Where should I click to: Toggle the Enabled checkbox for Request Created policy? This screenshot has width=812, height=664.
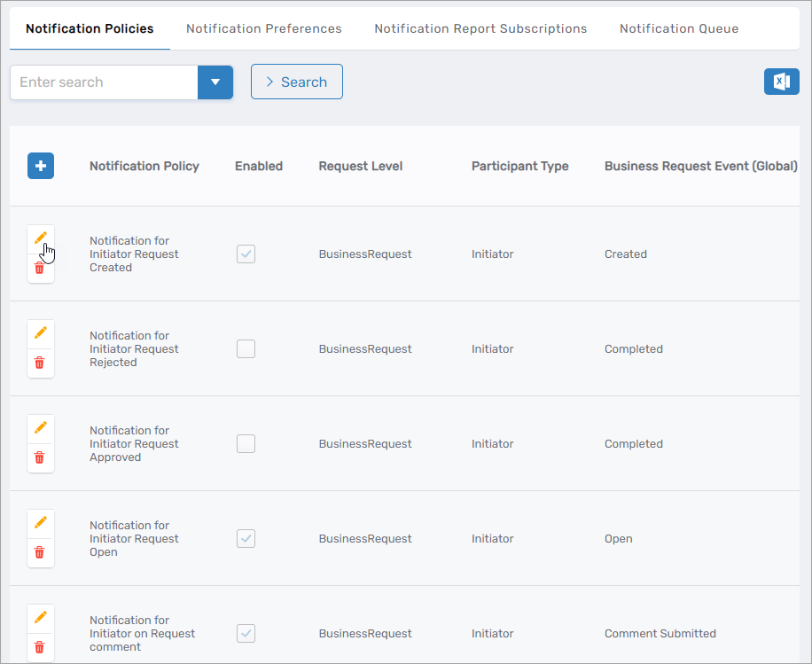coord(246,254)
